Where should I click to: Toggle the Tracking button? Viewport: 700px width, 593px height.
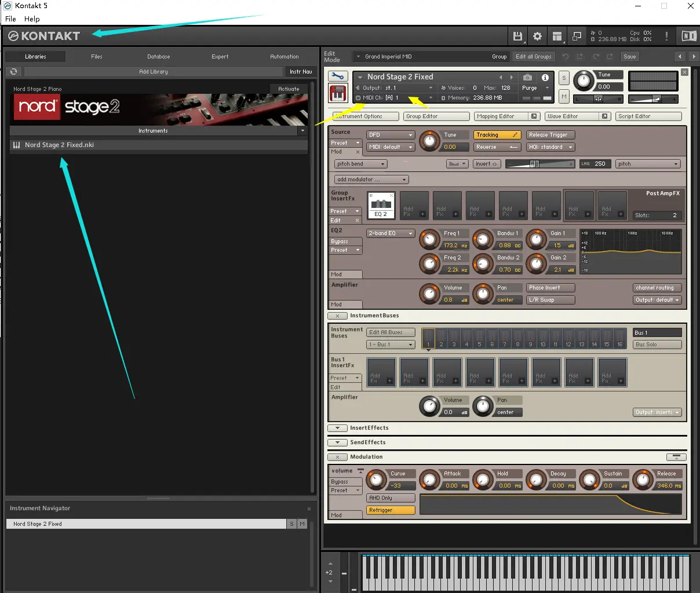coord(497,135)
